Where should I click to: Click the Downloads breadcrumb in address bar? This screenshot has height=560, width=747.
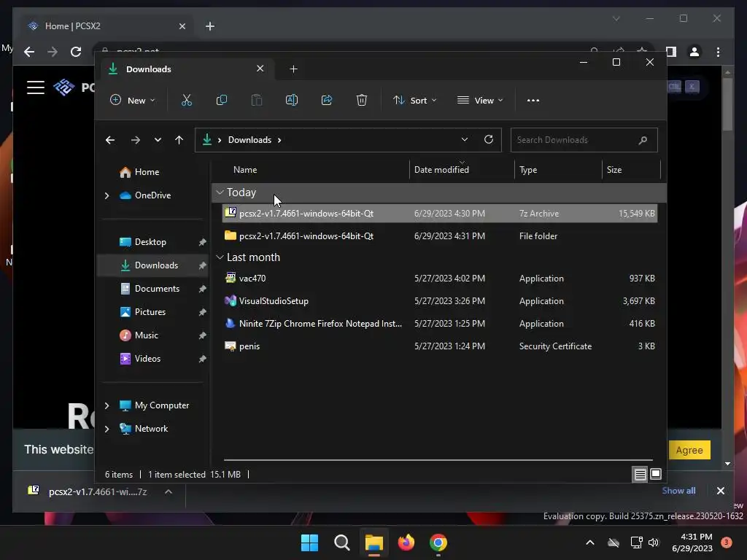coord(249,140)
